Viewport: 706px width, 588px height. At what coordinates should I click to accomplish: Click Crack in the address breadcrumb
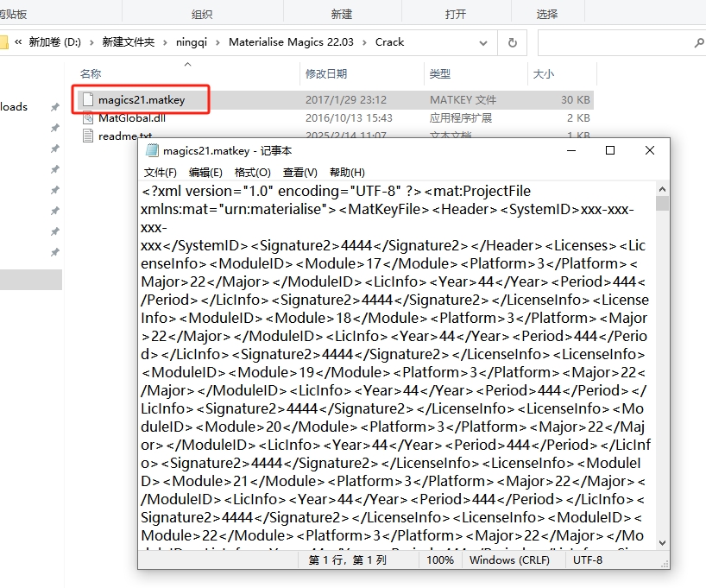point(389,42)
